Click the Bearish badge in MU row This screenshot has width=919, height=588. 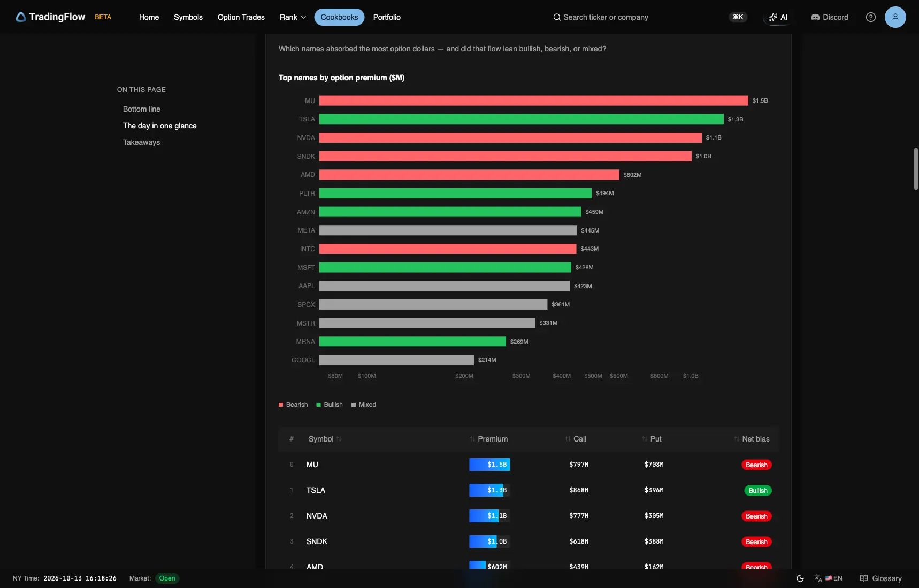(756, 465)
